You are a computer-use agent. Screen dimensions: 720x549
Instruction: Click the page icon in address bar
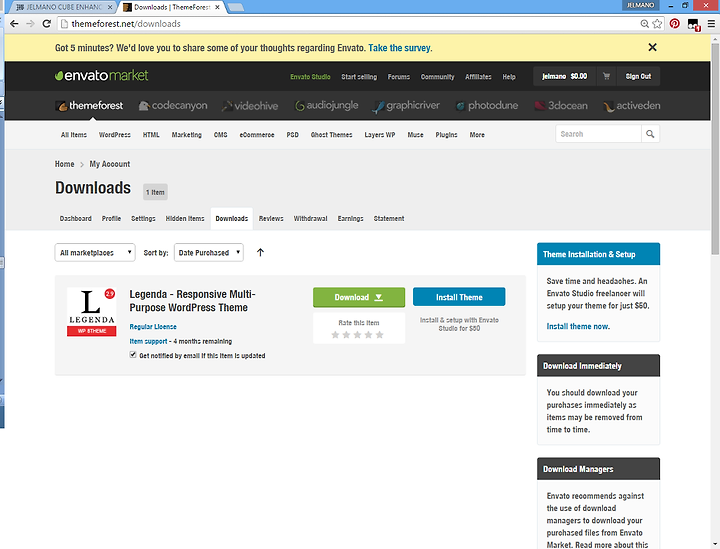click(x=64, y=24)
